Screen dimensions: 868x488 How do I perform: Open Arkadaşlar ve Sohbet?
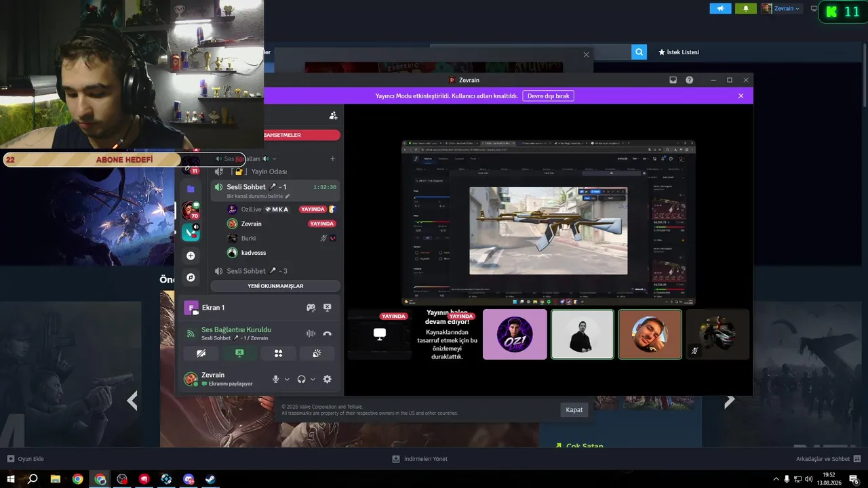click(828, 459)
